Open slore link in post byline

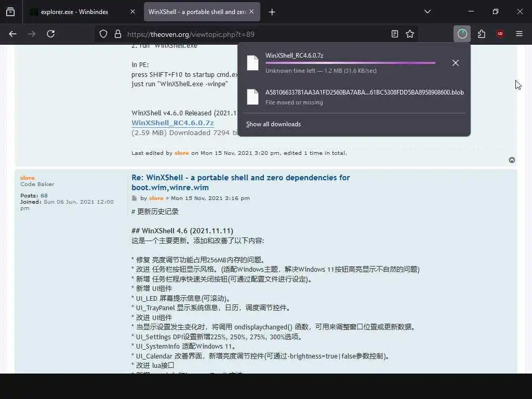(156, 198)
